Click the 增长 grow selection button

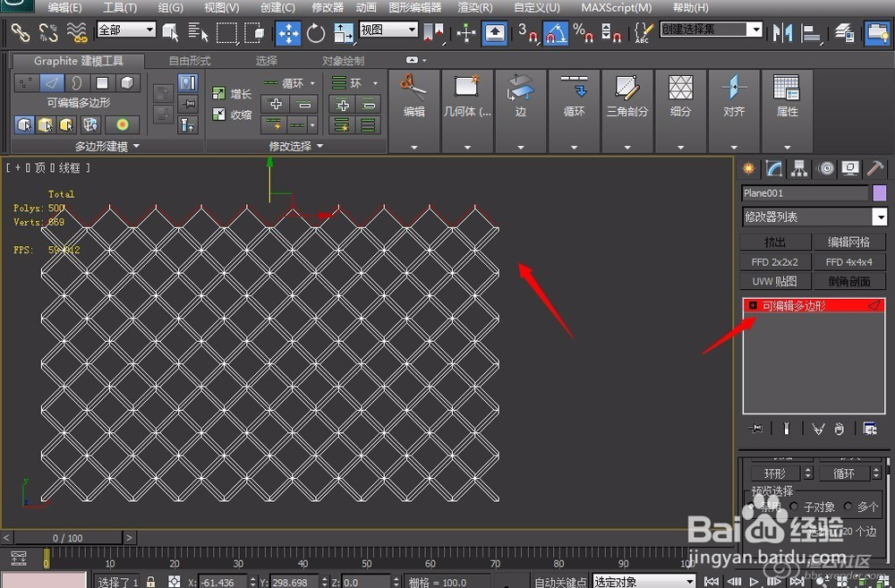232,94
